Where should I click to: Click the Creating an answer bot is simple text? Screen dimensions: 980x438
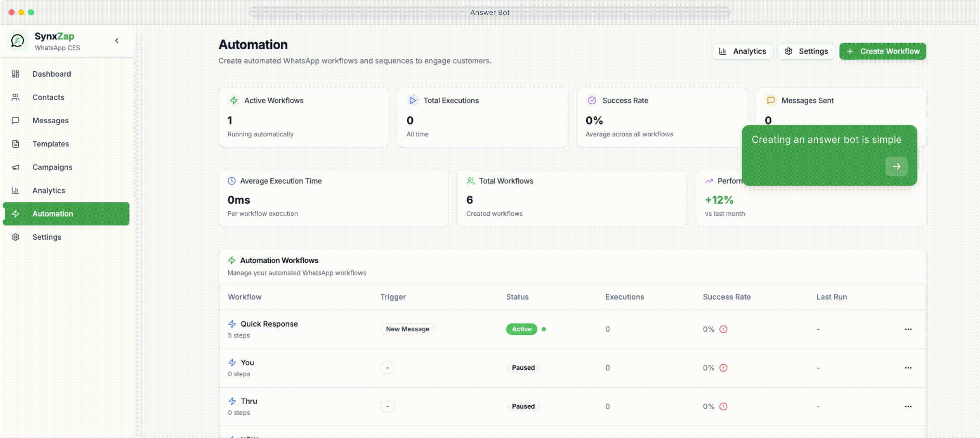[x=826, y=140]
